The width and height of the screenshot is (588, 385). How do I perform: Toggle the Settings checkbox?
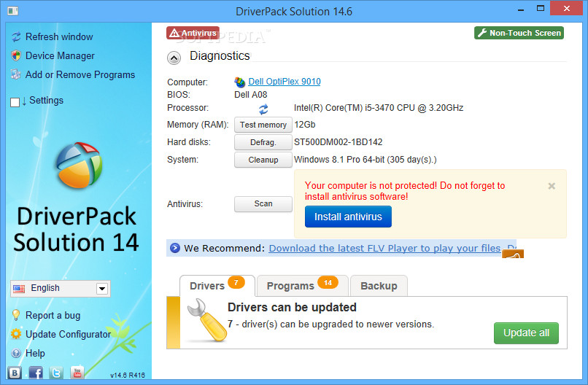(15, 102)
